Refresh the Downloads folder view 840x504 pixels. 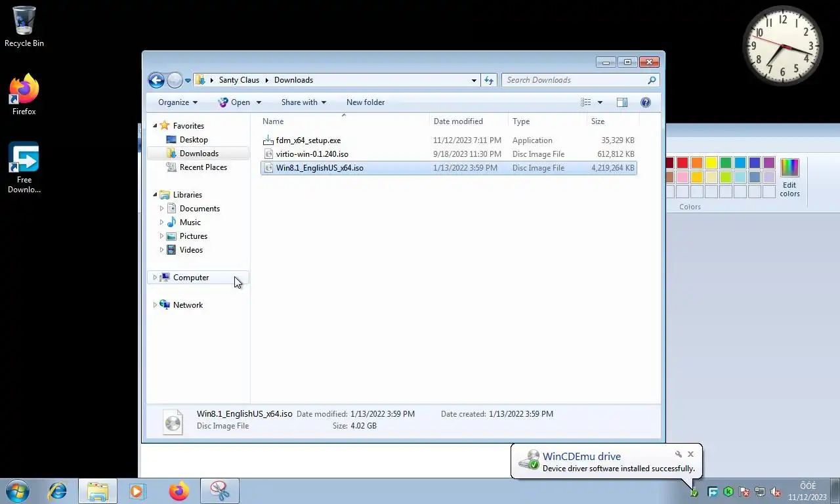489,80
